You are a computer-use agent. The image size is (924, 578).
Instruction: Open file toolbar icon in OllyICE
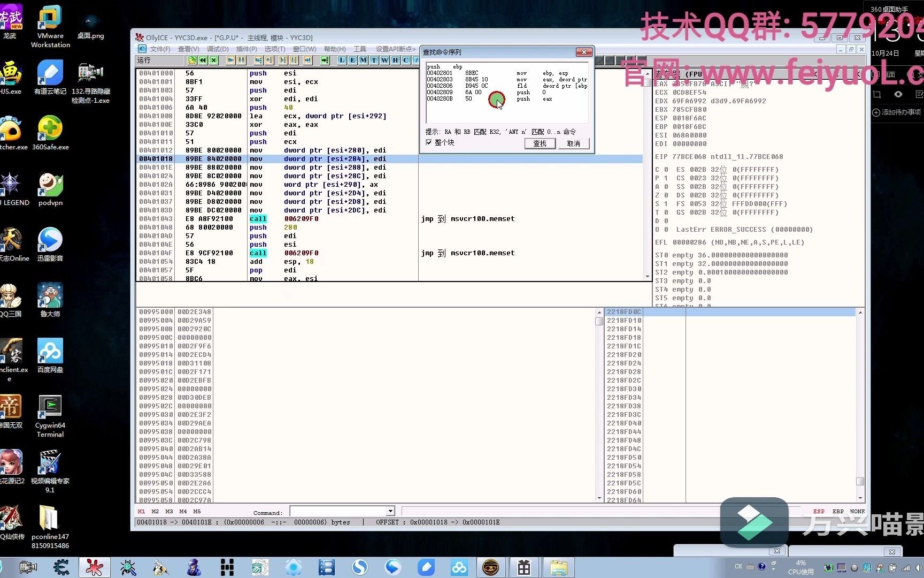(x=192, y=60)
